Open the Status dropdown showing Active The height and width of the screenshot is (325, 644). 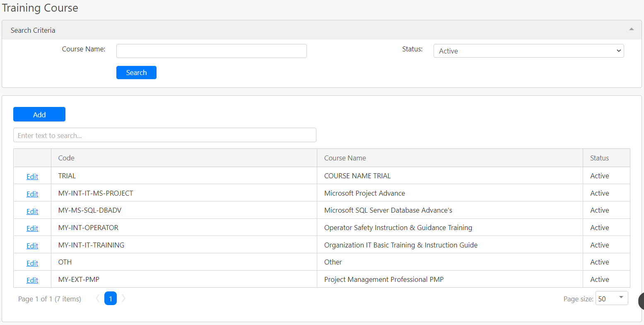pos(528,51)
